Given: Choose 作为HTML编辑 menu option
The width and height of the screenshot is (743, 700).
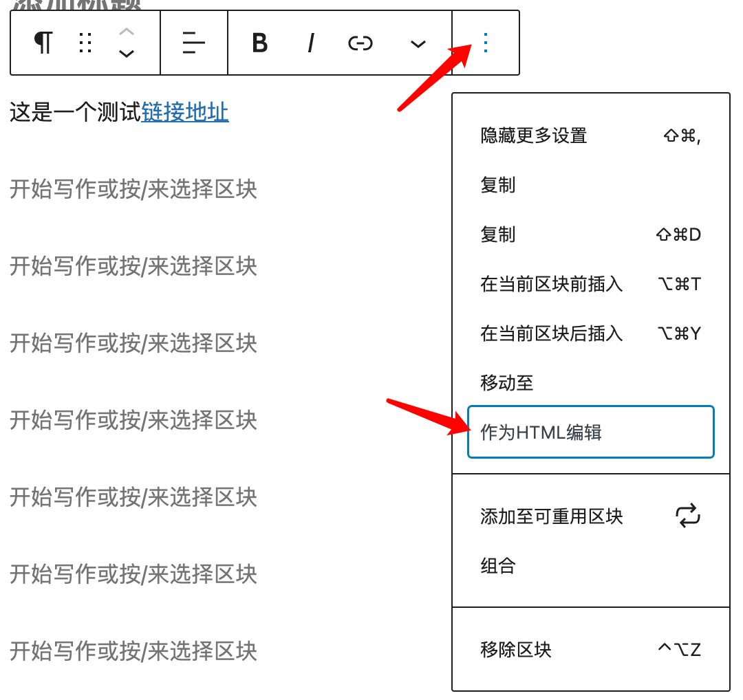Looking at the screenshot, I should tap(590, 432).
